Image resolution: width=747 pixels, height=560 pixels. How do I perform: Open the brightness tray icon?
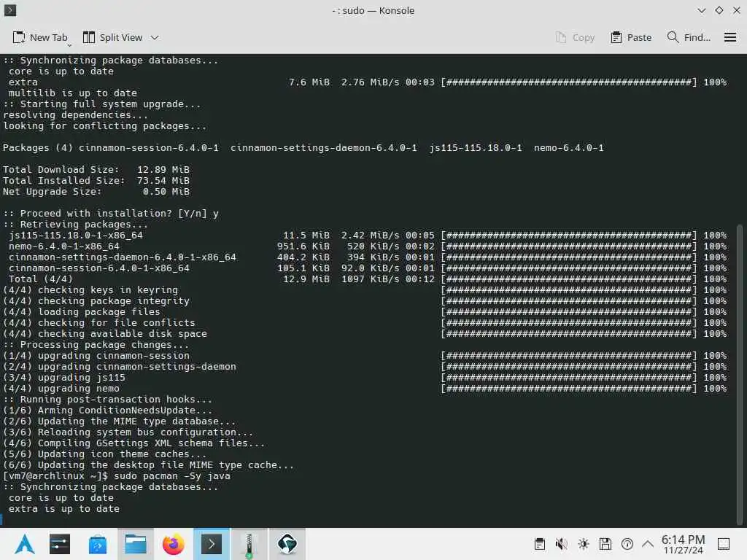pos(583,544)
